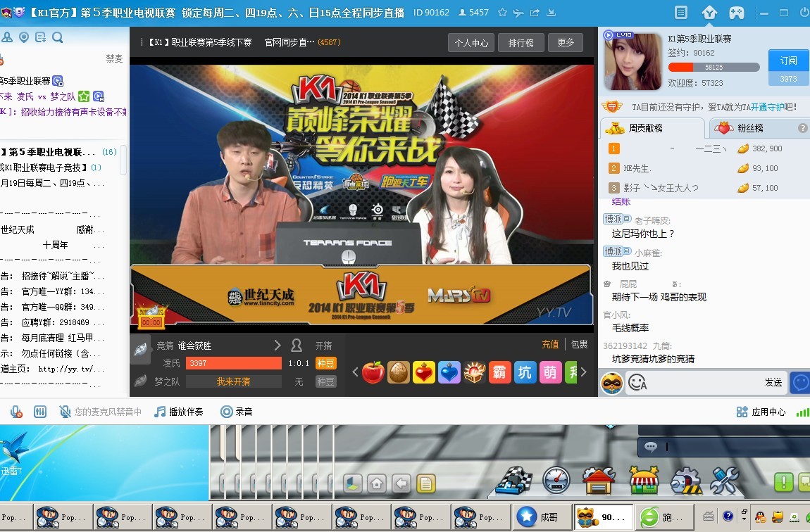
Task: Click the location pin icon in left panel
Action: pos(24,37)
